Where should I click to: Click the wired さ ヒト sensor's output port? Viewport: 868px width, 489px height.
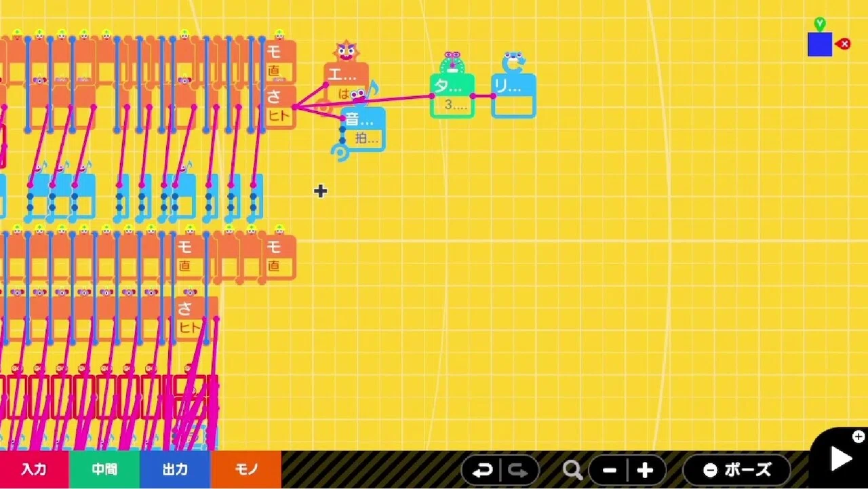pyautogui.click(x=295, y=107)
